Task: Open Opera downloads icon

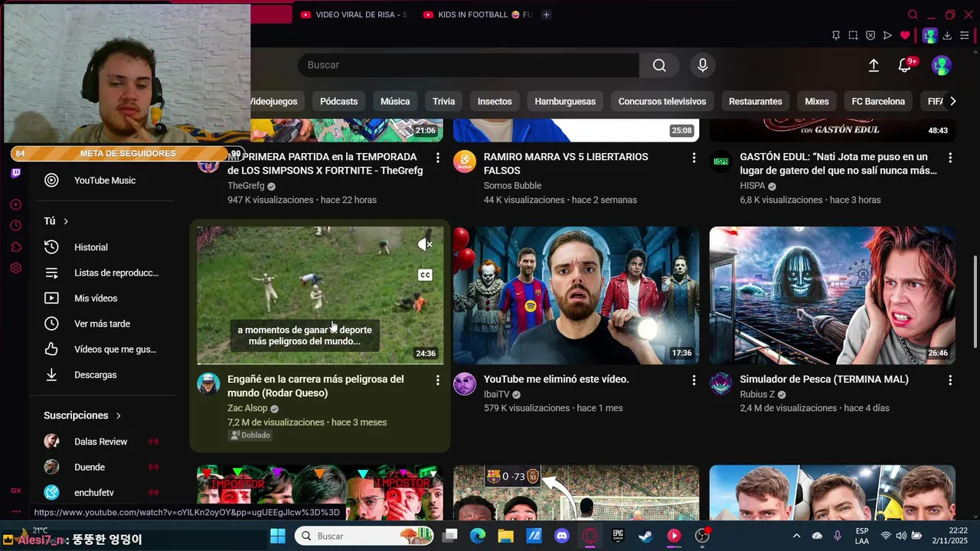Action: pos(947,35)
